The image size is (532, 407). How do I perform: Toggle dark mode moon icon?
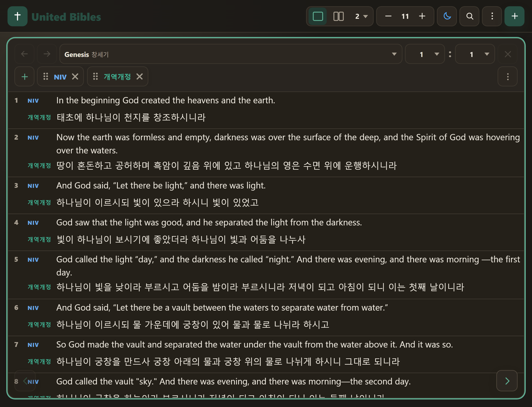tap(447, 16)
